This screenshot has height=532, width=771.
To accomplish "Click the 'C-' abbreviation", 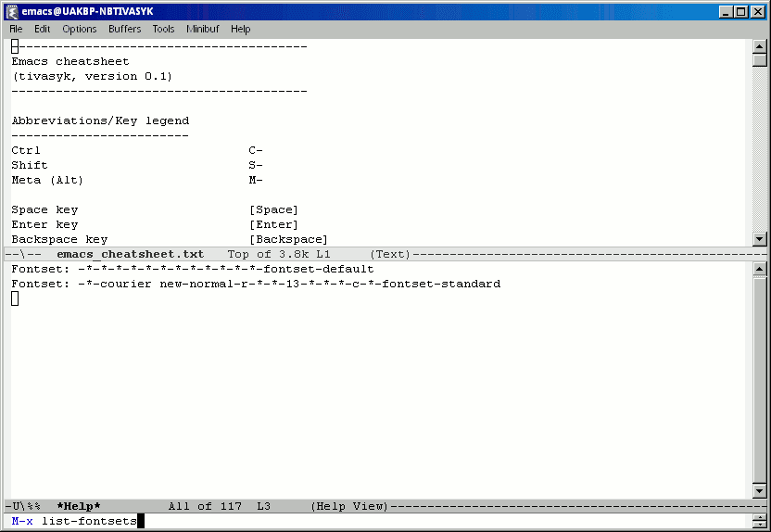I will tap(256, 150).
